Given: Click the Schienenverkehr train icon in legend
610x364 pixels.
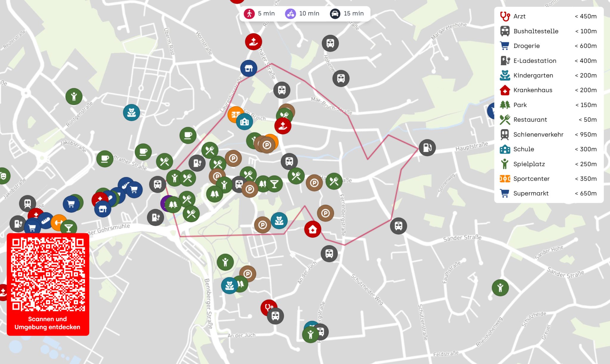Looking at the screenshot, I should 505,135.
